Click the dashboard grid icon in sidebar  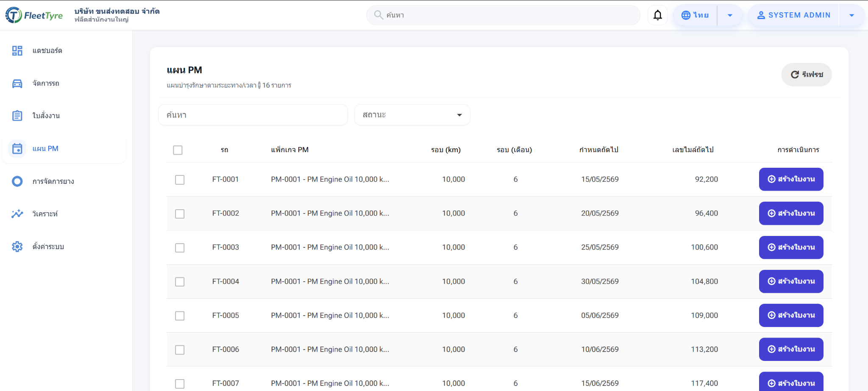(x=17, y=51)
